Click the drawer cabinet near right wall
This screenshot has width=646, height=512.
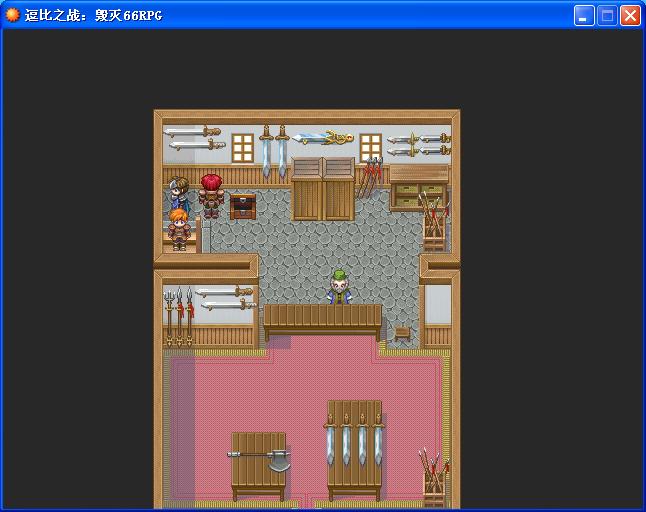[x=419, y=187]
